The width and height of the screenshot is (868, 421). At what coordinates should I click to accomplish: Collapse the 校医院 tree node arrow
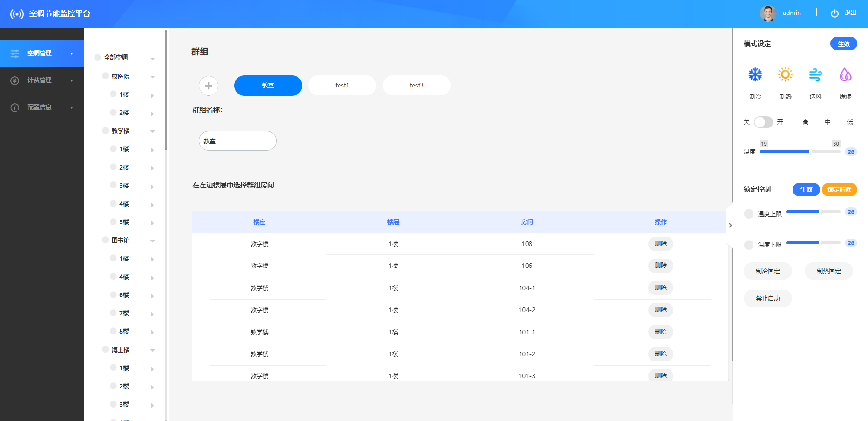click(x=152, y=77)
